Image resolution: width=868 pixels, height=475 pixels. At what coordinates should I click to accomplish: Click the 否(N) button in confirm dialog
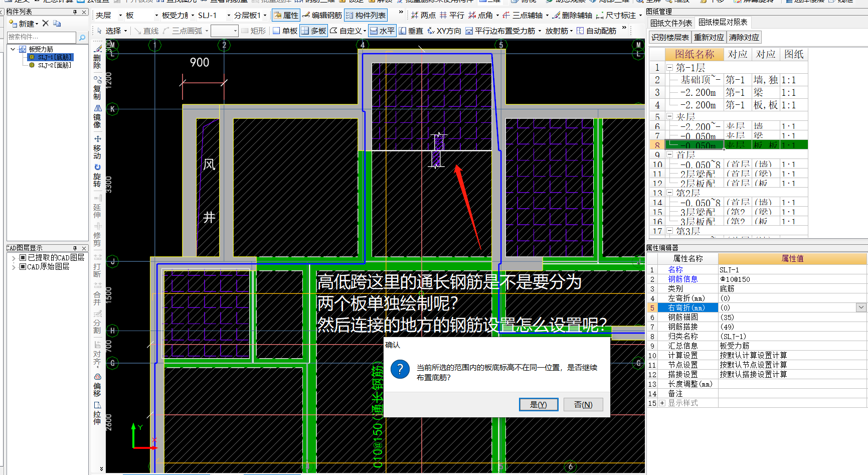click(x=583, y=404)
